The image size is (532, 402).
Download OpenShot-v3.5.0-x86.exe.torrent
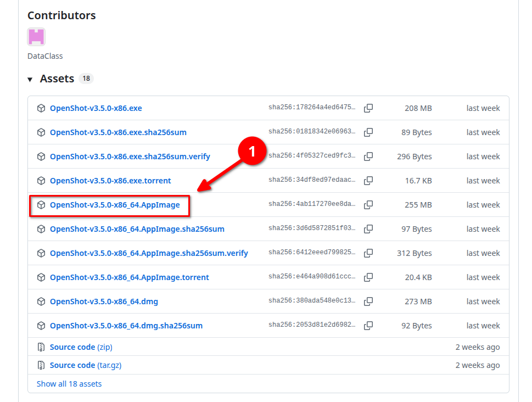[x=110, y=181]
